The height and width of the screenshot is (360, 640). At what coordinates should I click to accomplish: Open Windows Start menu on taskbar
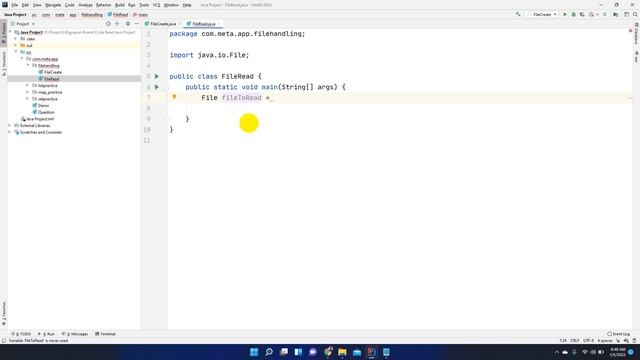[x=254, y=352]
